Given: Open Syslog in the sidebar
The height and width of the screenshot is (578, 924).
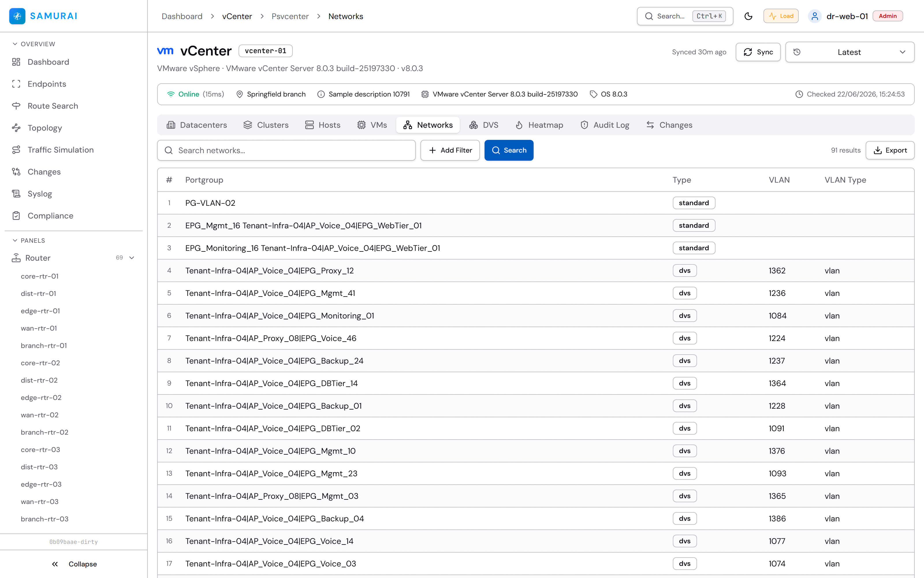Looking at the screenshot, I should click(x=73, y=194).
